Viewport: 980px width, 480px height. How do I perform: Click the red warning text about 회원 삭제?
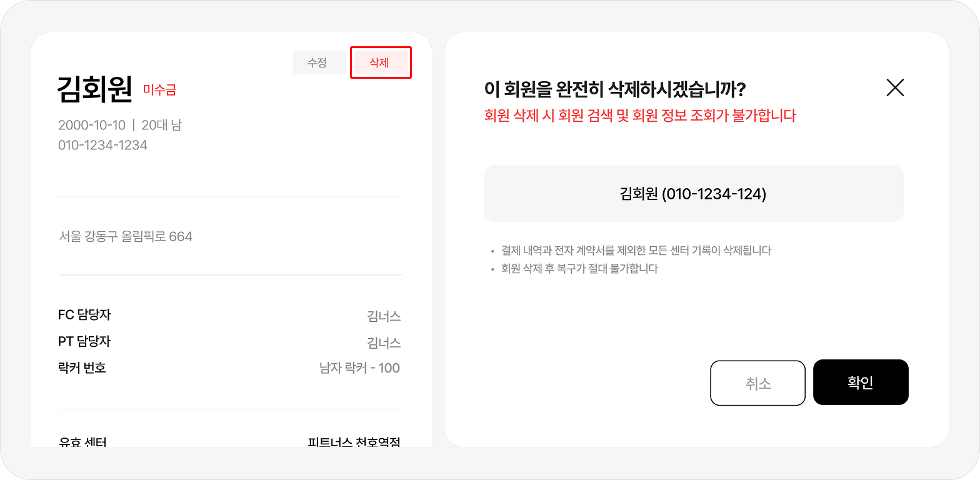639,116
